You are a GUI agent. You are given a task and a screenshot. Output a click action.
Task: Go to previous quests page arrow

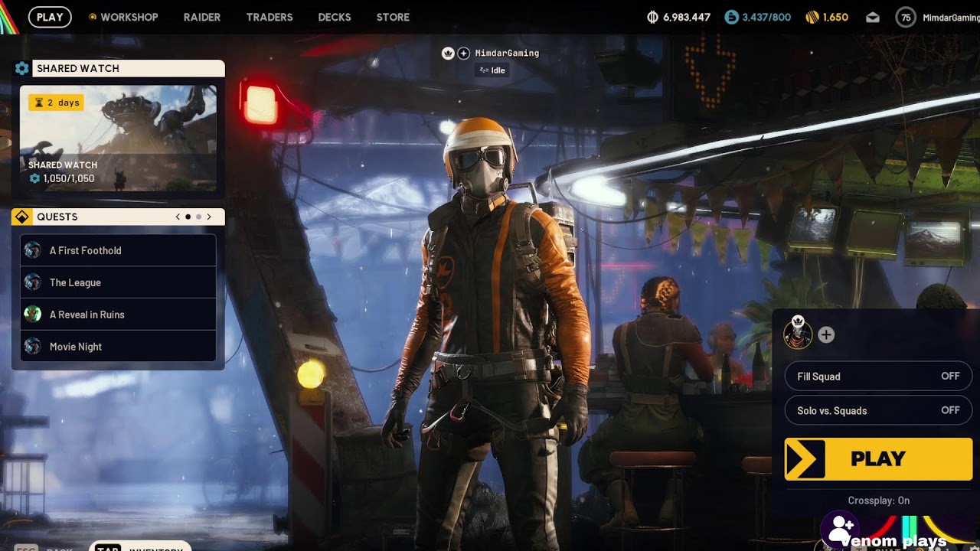click(178, 217)
